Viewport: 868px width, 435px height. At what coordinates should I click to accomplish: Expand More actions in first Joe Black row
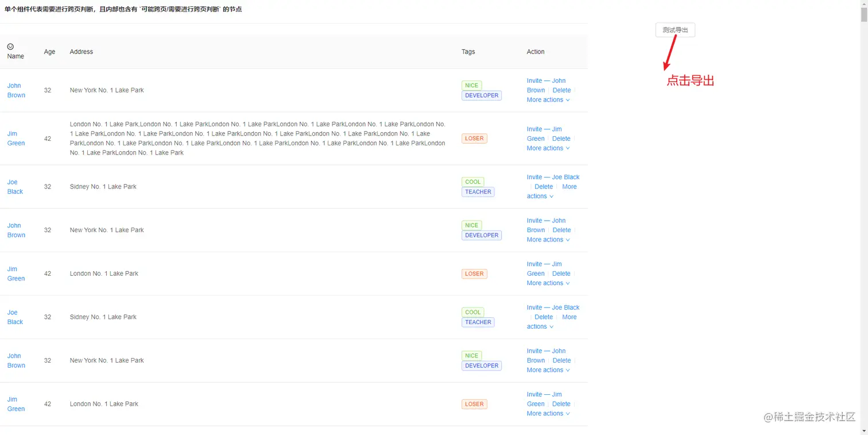point(540,197)
